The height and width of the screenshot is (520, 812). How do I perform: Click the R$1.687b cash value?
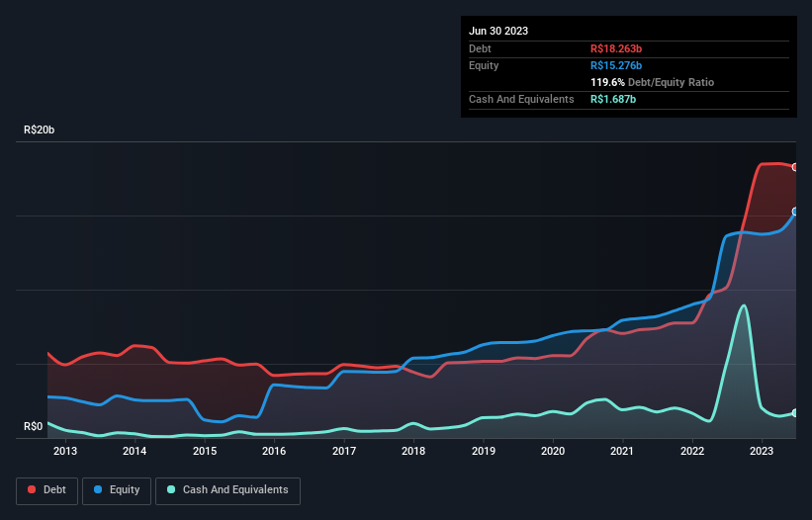pyautogui.click(x=613, y=99)
